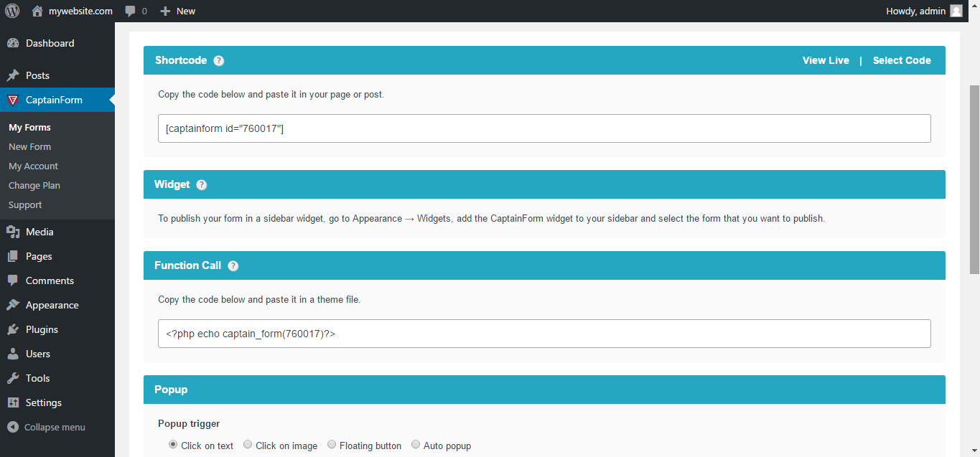Open the comments bubble icon in admin bar
Screen dimensions: 980x457
(130, 11)
